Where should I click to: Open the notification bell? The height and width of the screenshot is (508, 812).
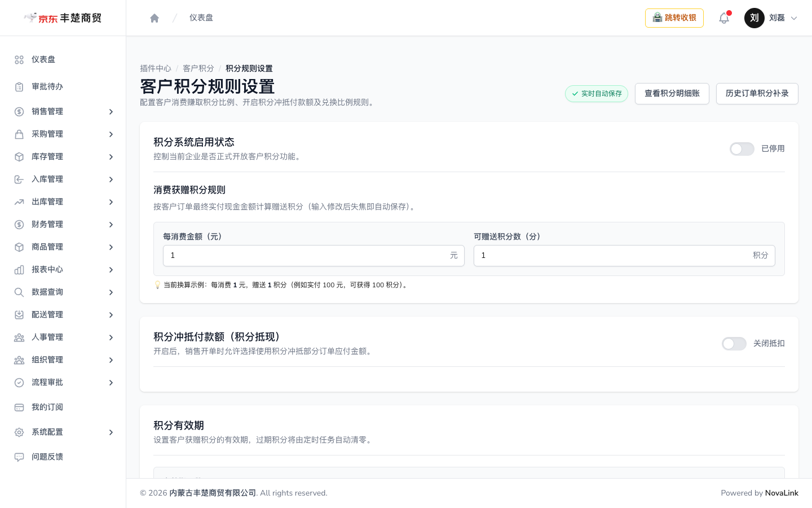point(724,18)
